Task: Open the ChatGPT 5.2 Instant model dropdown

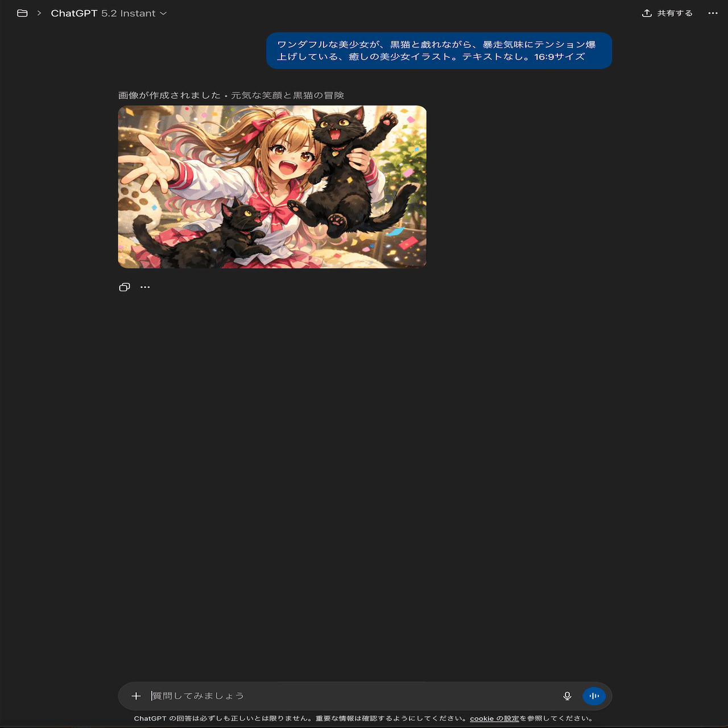Action: [108, 13]
